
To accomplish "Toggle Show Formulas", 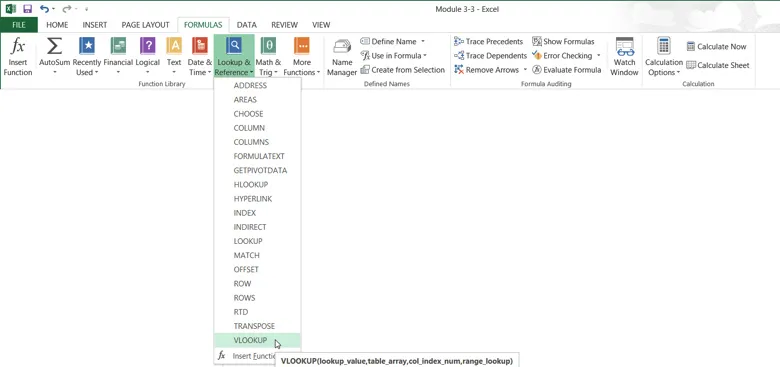I will (x=563, y=41).
